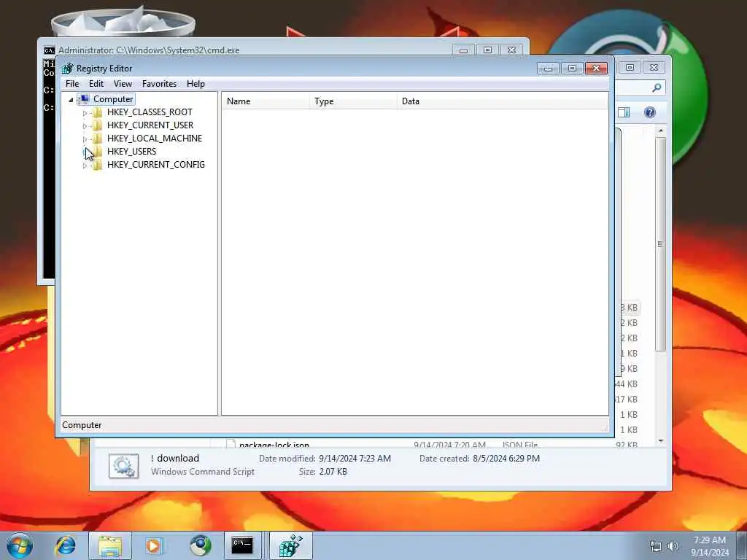This screenshot has width=747, height=560.
Task: Open Windows Explorer taskbar icon
Action: [x=109, y=545]
